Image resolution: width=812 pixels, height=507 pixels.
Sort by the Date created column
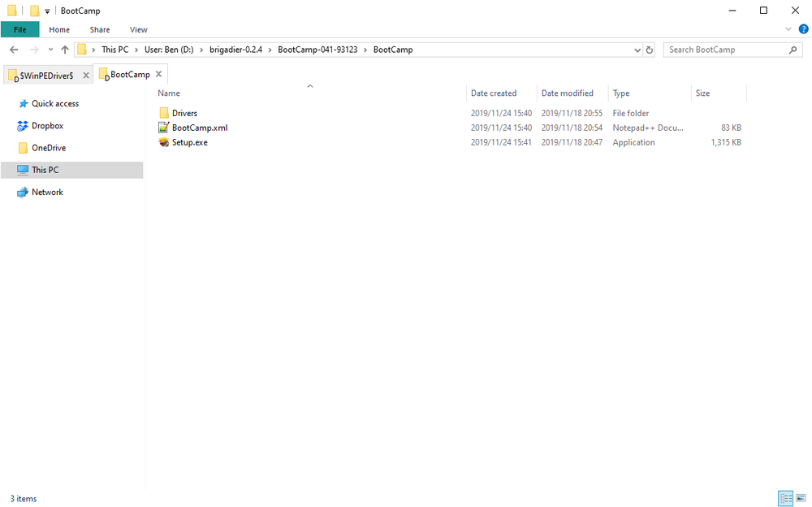[x=494, y=93]
